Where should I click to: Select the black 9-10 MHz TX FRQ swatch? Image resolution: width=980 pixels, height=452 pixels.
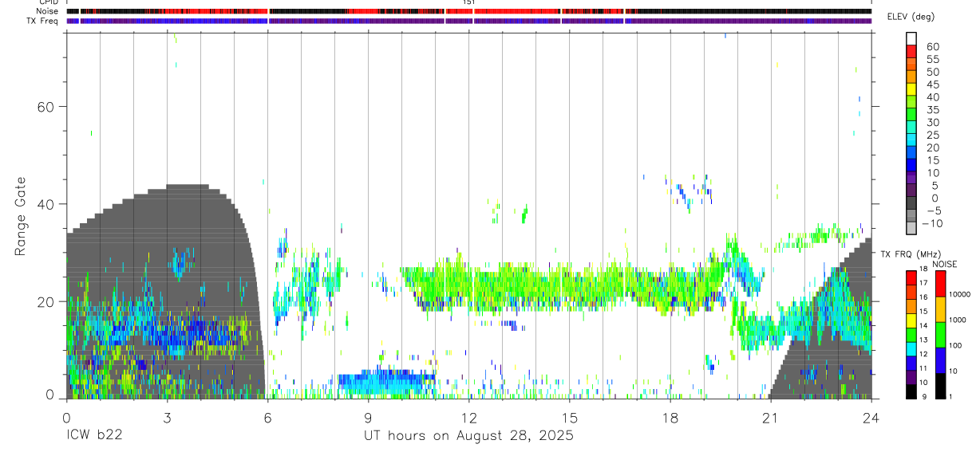911,391
